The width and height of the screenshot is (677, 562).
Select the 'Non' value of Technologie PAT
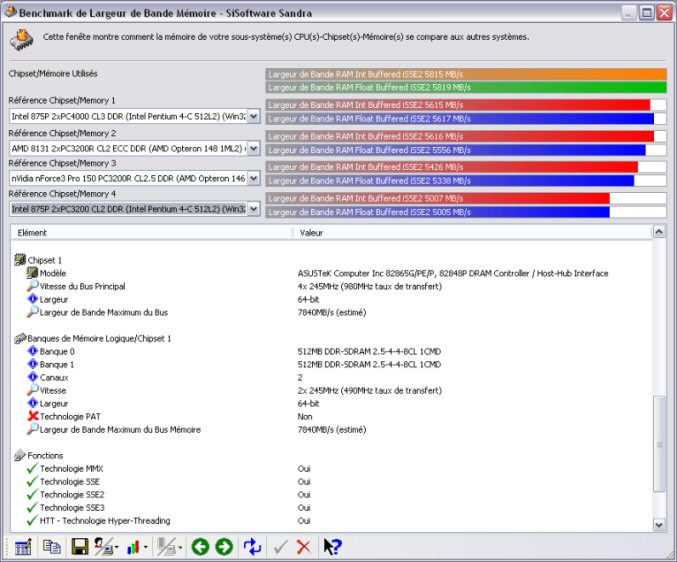[x=305, y=417]
